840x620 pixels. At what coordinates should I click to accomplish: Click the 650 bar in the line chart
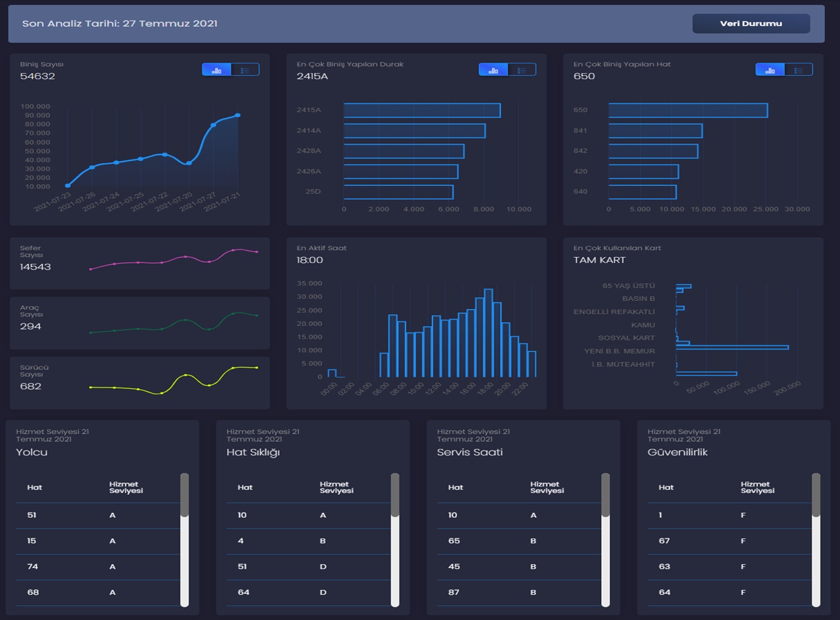coord(688,110)
